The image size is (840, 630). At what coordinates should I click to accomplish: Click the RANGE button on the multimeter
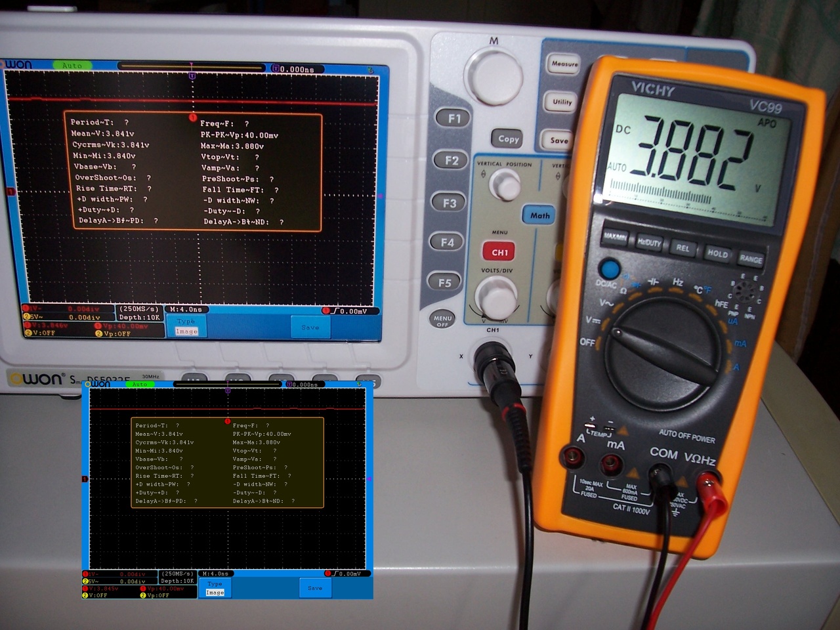click(x=751, y=259)
